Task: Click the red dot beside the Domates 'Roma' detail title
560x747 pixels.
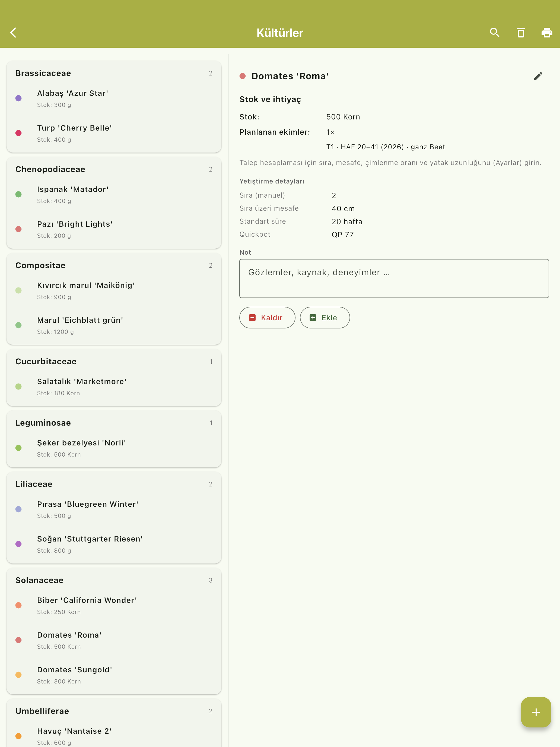Action: point(242,76)
